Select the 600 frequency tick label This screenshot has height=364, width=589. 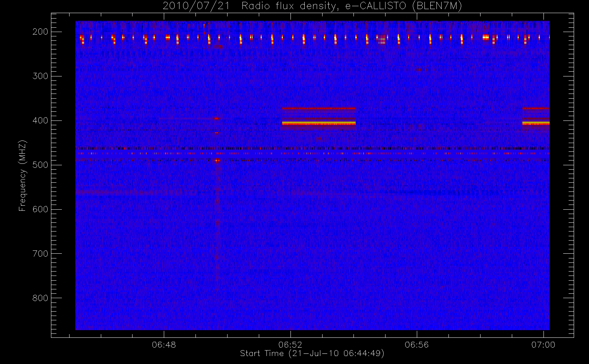[40, 209]
